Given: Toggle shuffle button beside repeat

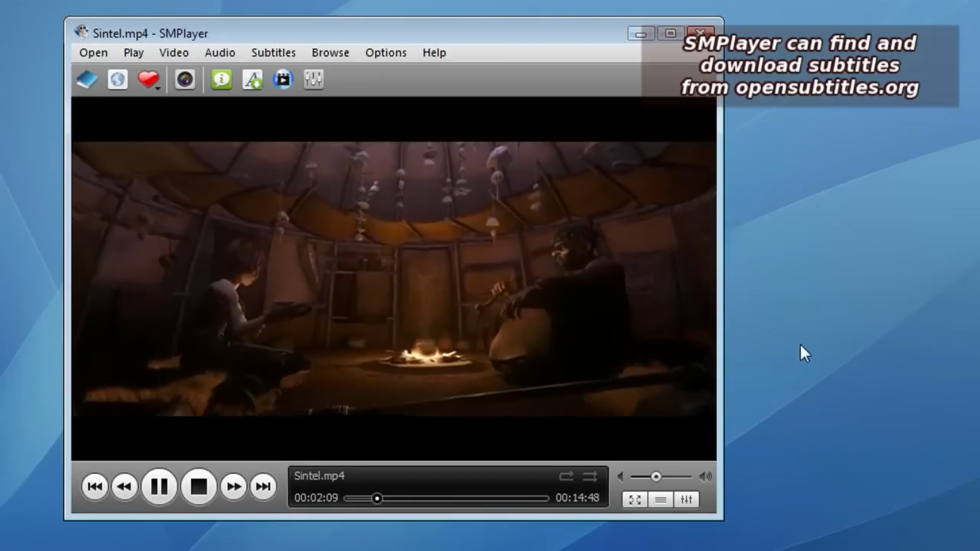Looking at the screenshot, I should [590, 476].
